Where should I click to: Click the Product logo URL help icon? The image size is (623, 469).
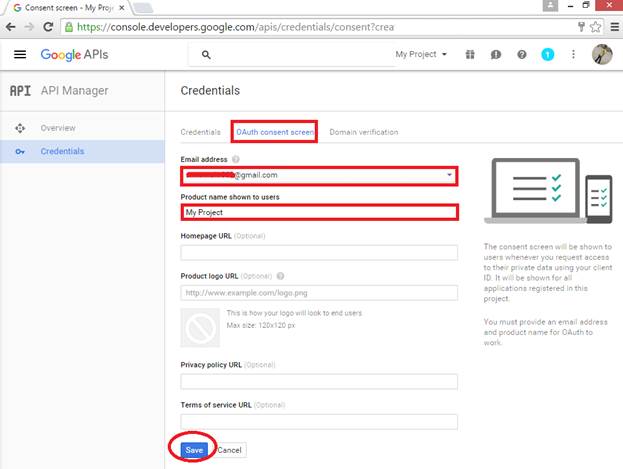point(280,276)
